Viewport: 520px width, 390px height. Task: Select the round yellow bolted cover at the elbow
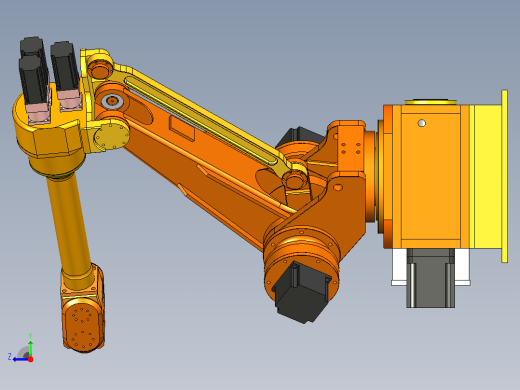click(x=111, y=137)
